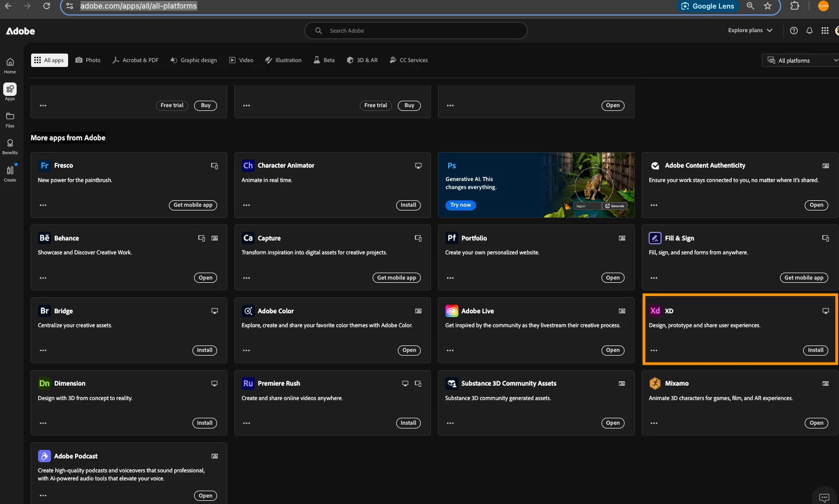This screenshot has width=839, height=504.
Task: Click Install for Dimension
Action: tap(205, 423)
